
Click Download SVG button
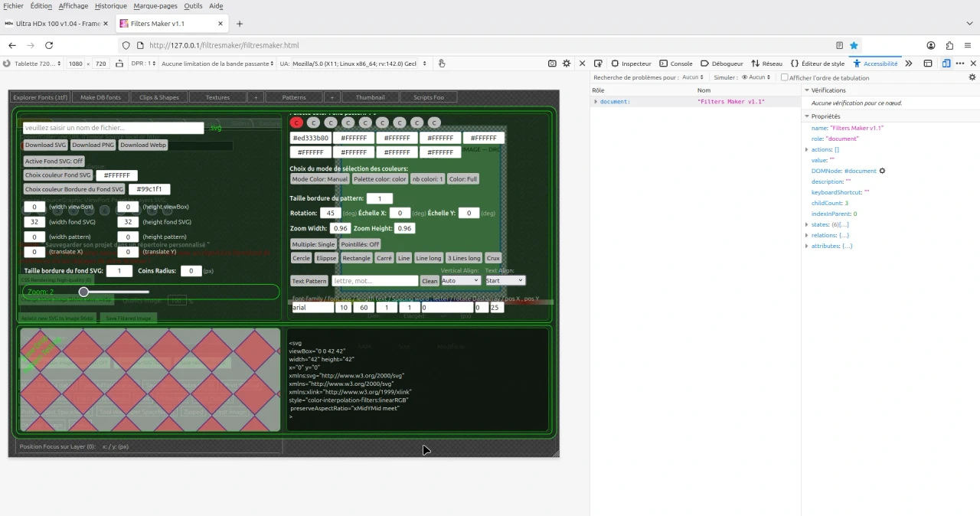pos(45,145)
